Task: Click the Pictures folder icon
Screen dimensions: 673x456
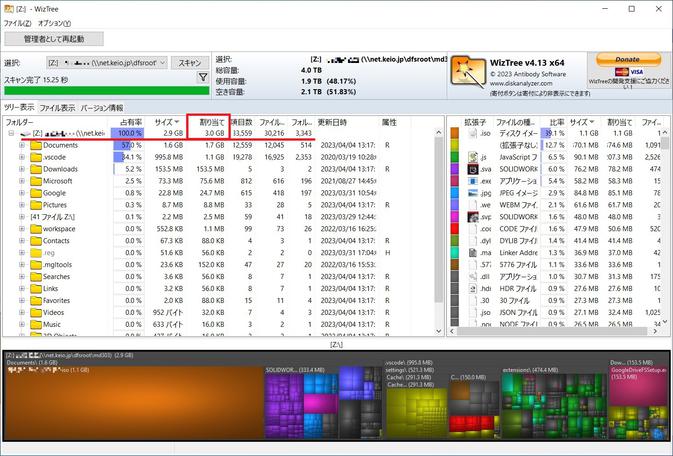Action: [x=35, y=205]
